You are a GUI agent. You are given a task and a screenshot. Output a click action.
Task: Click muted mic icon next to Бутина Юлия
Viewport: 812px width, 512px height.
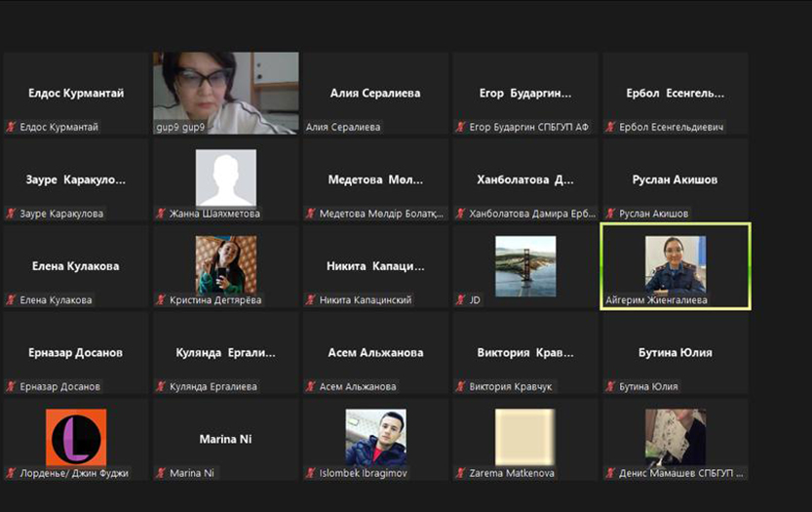(612, 387)
